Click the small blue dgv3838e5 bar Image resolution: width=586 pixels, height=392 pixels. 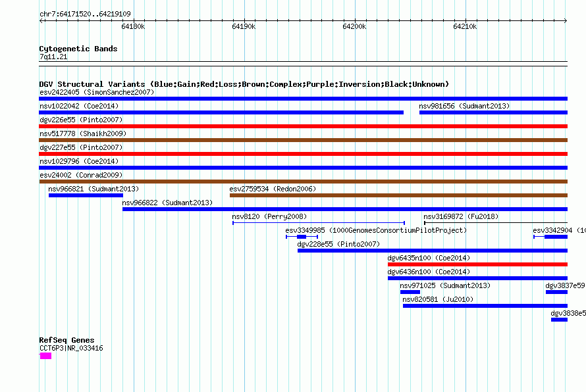[x=559, y=320]
